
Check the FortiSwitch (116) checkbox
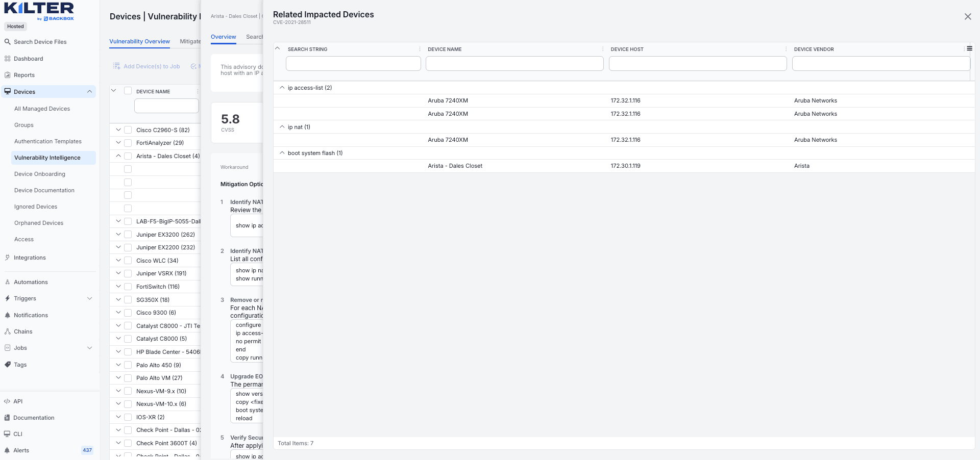tap(128, 287)
